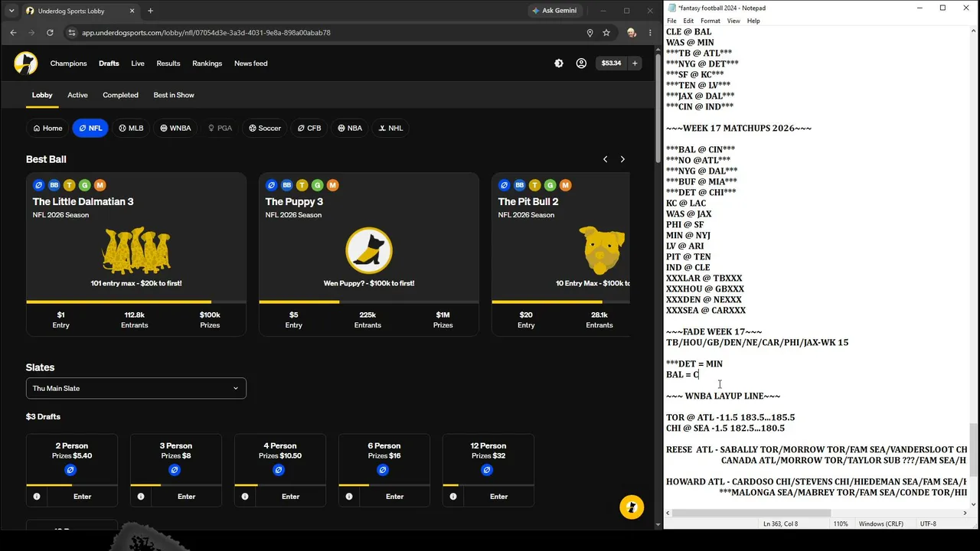Viewport: 980px width, 551px height.
Task: Open The Puppy 3 contest card
Action: [x=369, y=254]
